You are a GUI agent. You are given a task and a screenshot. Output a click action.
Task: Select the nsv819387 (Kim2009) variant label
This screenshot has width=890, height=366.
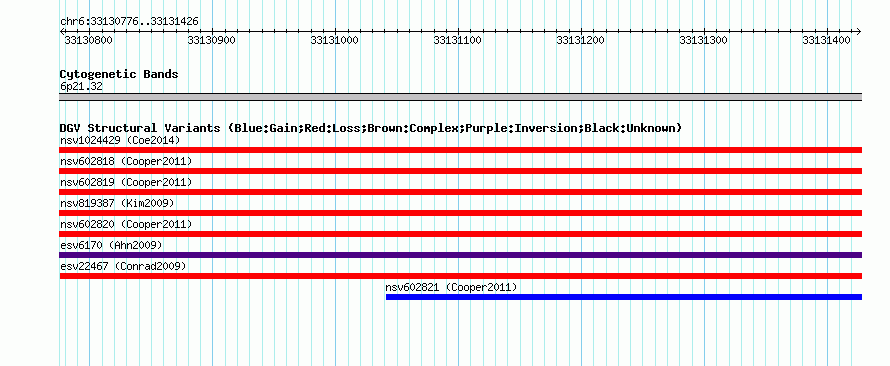(x=117, y=203)
